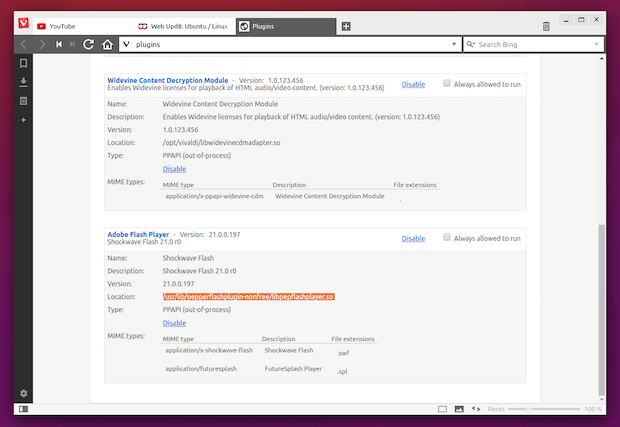Expand the address bar dropdown

pos(454,44)
